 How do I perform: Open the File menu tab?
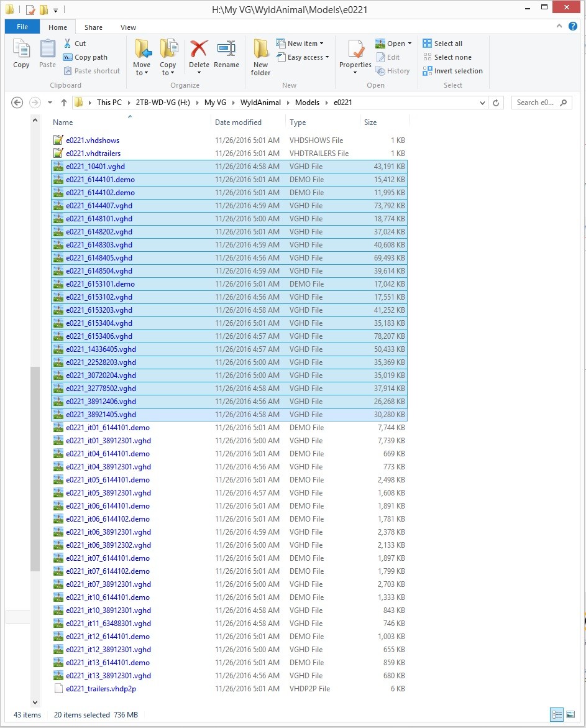(22, 27)
